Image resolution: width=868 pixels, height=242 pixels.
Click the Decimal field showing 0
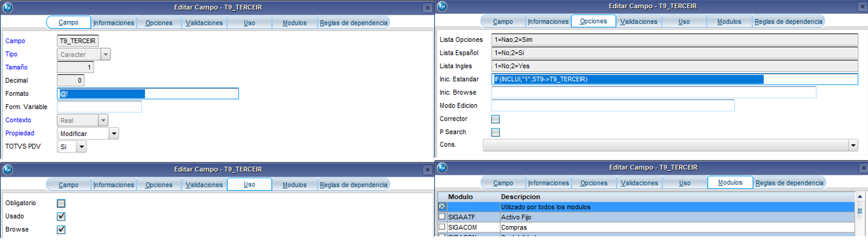point(71,81)
